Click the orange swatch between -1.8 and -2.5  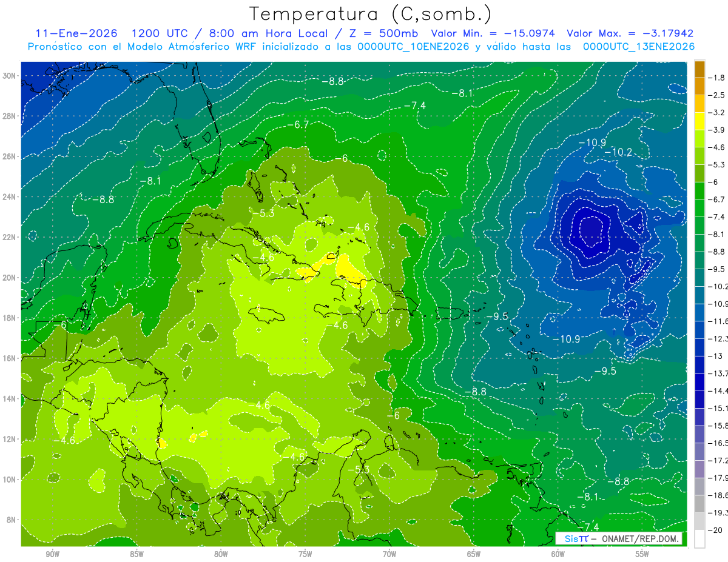tap(699, 86)
